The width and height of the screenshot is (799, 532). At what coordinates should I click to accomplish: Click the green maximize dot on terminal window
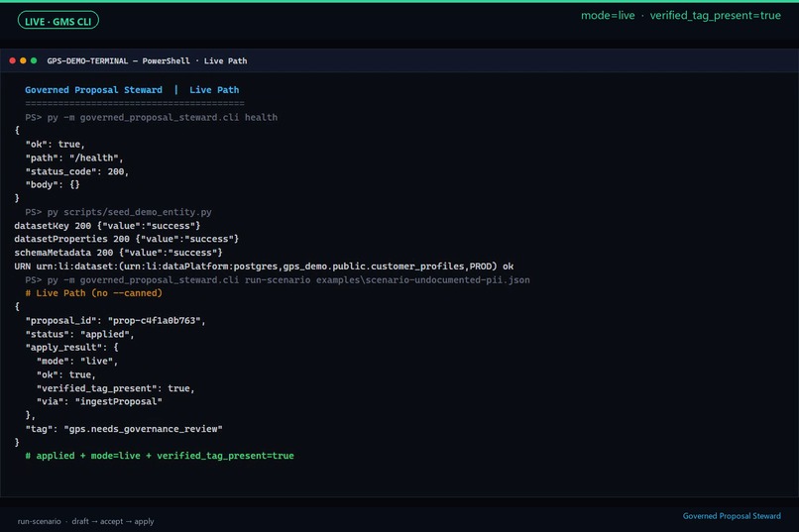(x=34, y=60)
